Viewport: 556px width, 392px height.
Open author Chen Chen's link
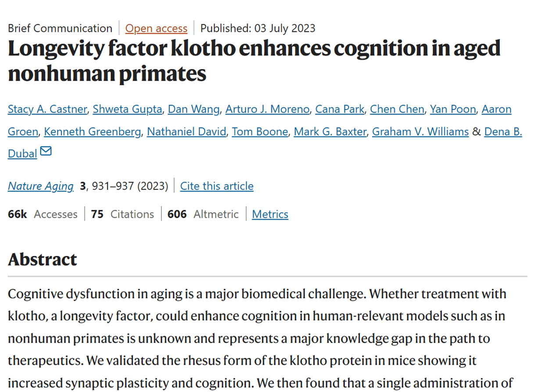[x=397, y=109]
